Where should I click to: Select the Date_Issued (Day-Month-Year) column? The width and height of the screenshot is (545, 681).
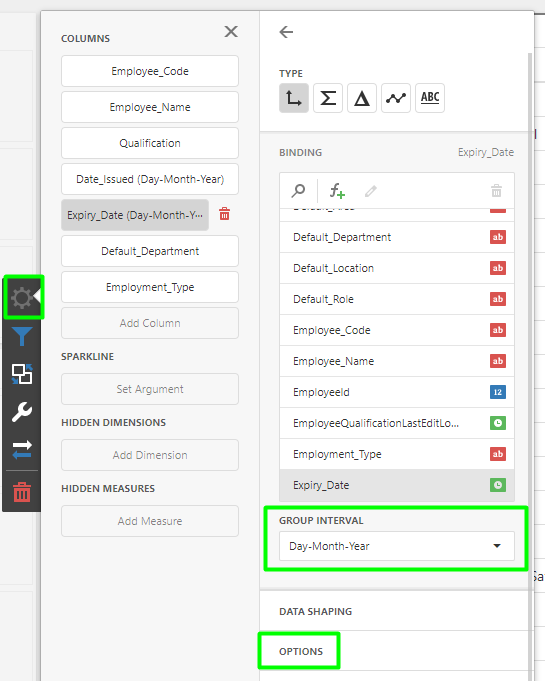click(150, 179)
